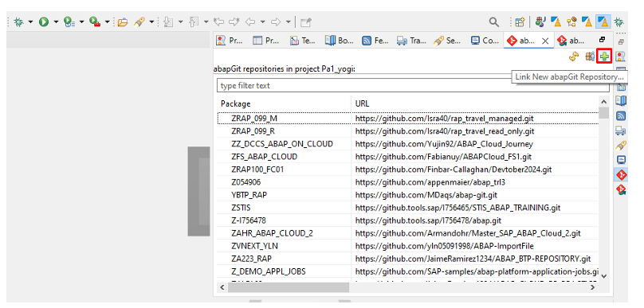Open the Next Annotation dropdown arrow
644x308 pixels.
click(180, 22)
